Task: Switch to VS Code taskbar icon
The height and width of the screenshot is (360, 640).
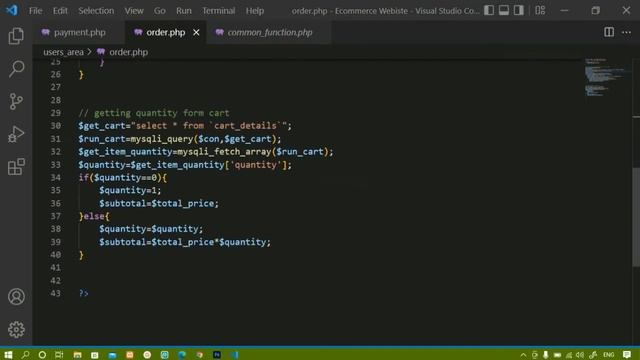Action: pos(234,355)
